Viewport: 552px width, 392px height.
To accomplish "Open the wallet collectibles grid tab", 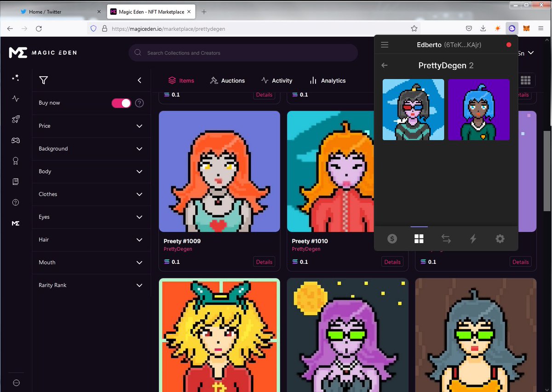I will coord(419,239).
